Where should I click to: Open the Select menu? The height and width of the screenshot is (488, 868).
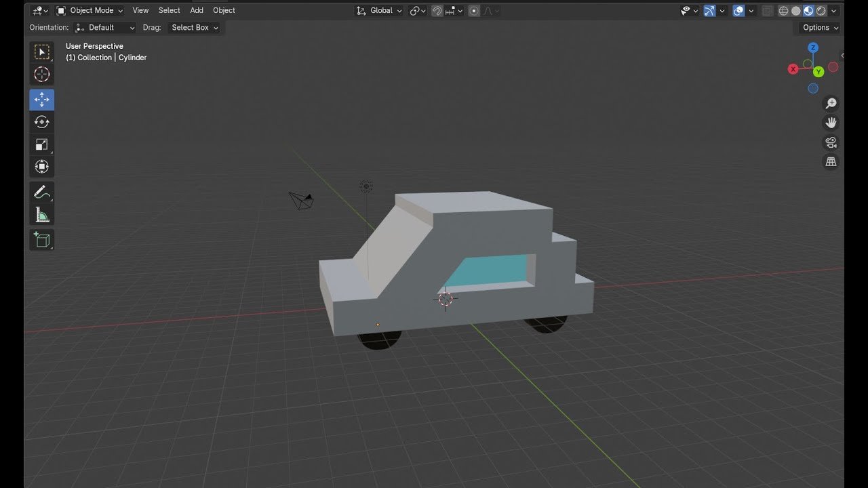169,10
